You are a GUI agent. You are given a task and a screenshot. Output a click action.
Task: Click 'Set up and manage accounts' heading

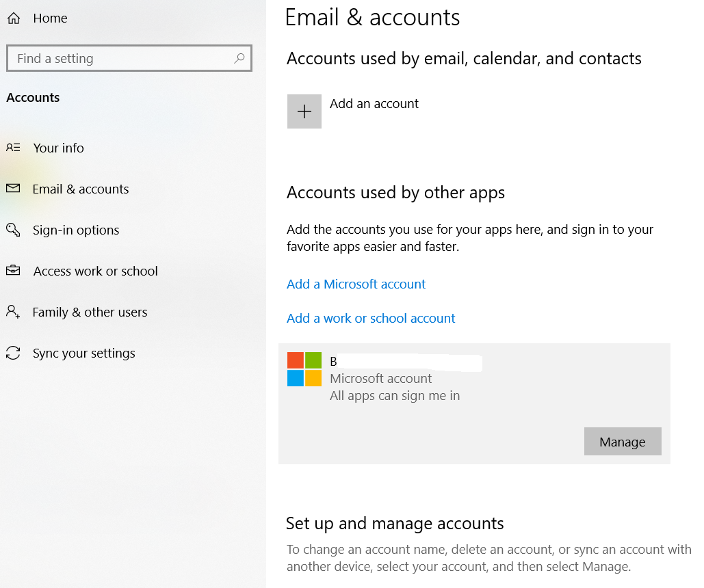click(395, 524)
